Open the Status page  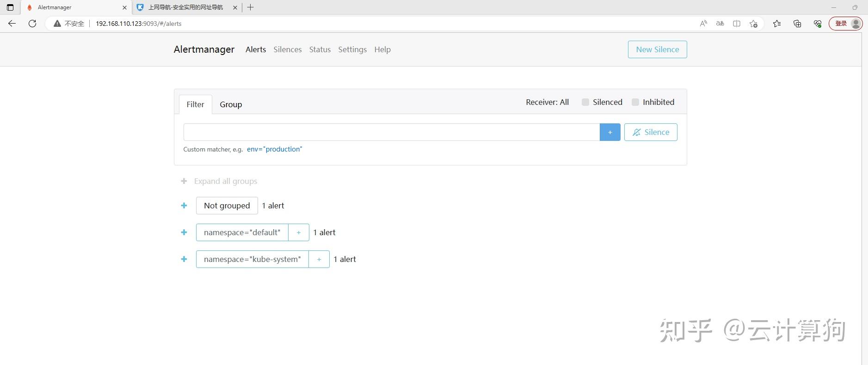pyautogui.click(x=320, y=49)
